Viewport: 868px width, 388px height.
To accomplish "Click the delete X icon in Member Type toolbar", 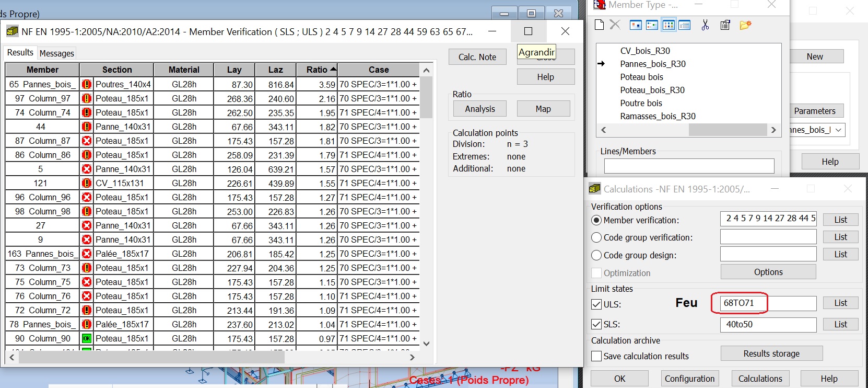I will coord(615,25).
